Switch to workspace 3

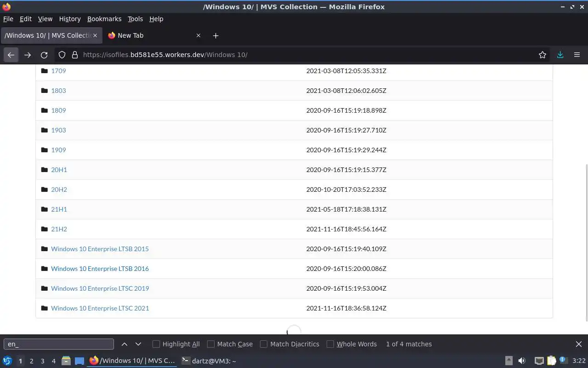click(42, 361)
